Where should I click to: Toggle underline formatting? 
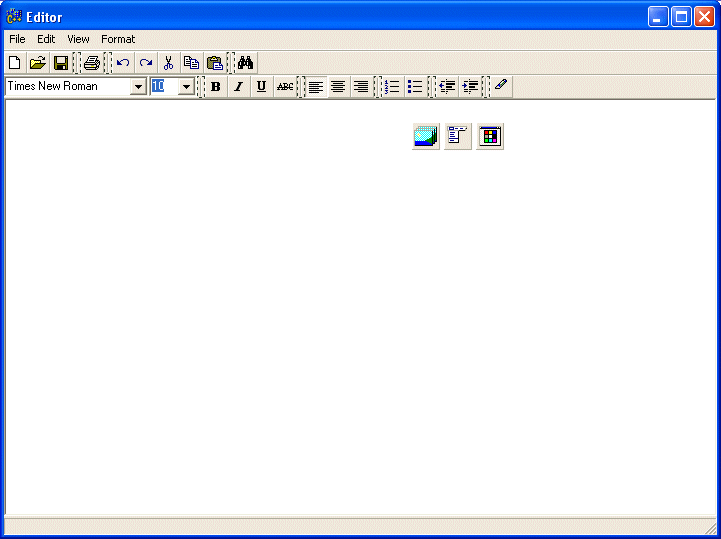[262, 86]
